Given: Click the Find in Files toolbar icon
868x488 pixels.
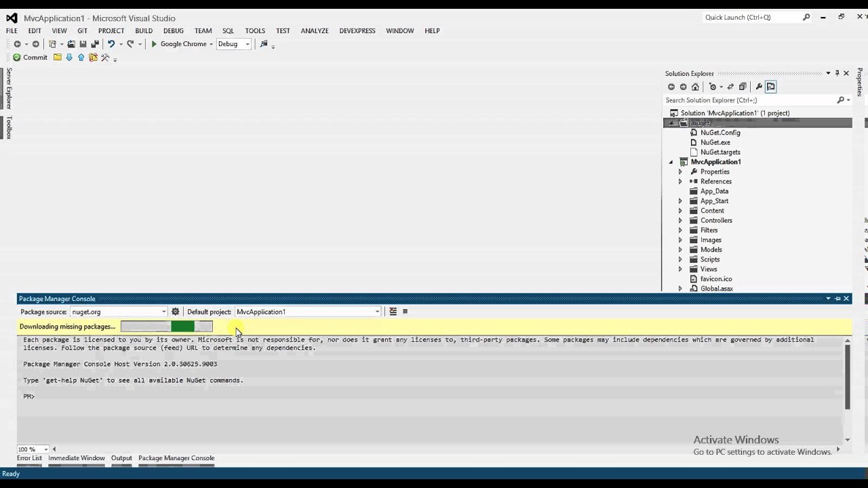Looking at the screenshot, I should (x=264, y=44).
